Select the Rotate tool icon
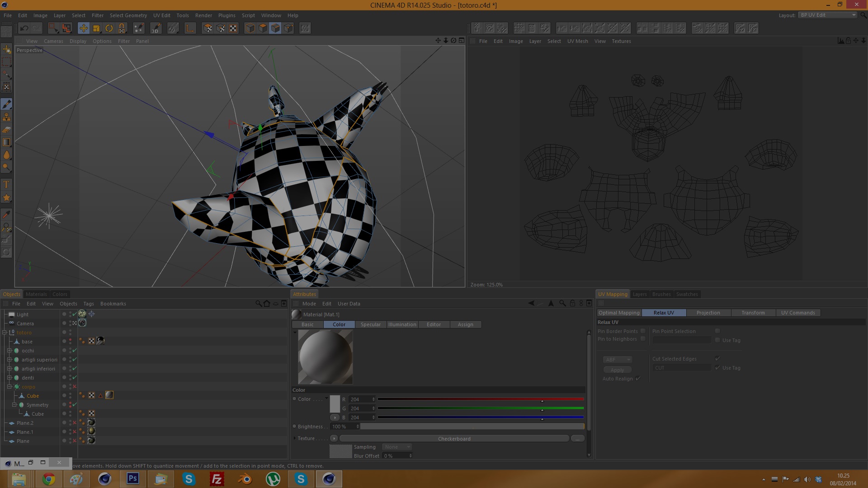868x488 pixels. point(109,28)
